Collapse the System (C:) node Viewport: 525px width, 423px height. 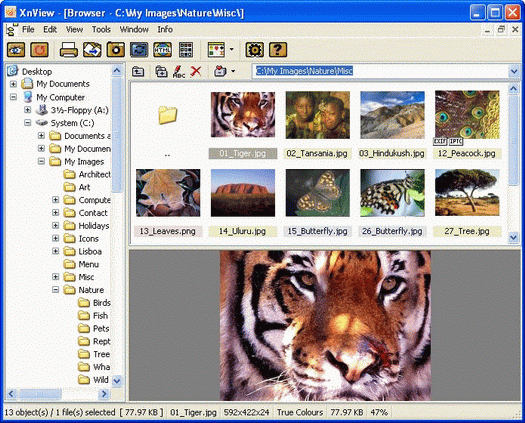27,123
